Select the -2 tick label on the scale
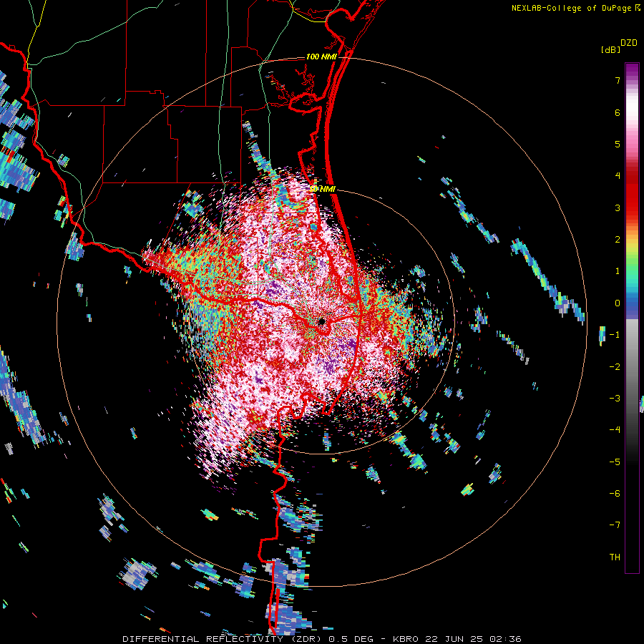The width and height of the screenshot is (644, 644). (x=615, y=367)
